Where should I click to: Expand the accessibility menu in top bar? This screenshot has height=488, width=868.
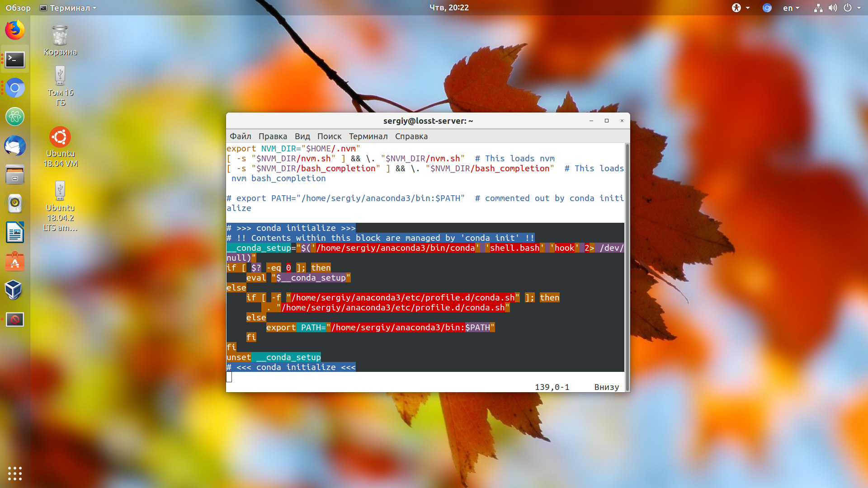click(x=741, y=8)
